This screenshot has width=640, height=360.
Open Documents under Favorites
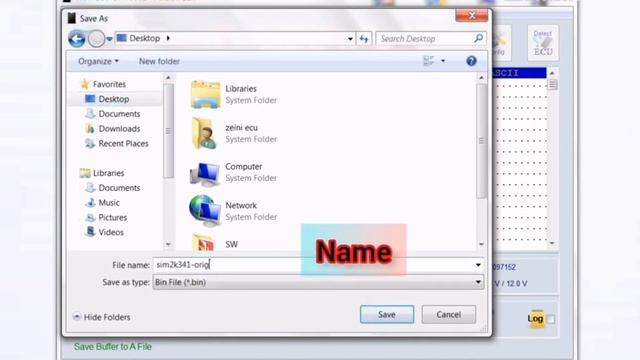(119, 113)
